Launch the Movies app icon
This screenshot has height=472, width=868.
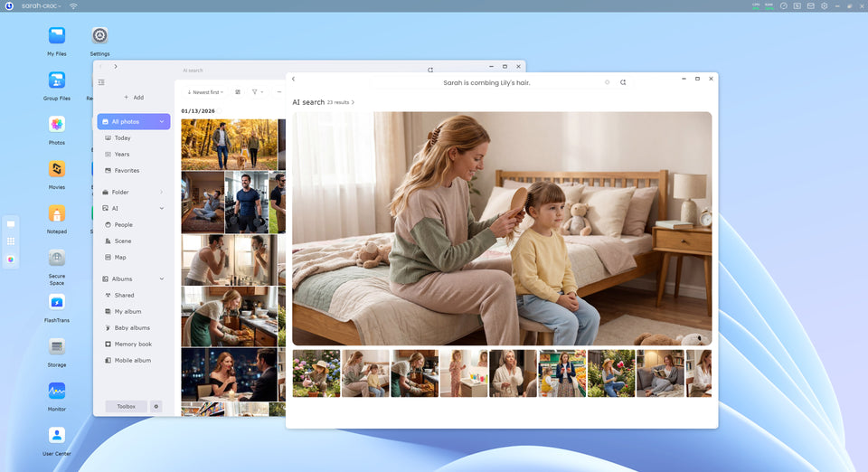pyautogui.click(x=56, y=169)
